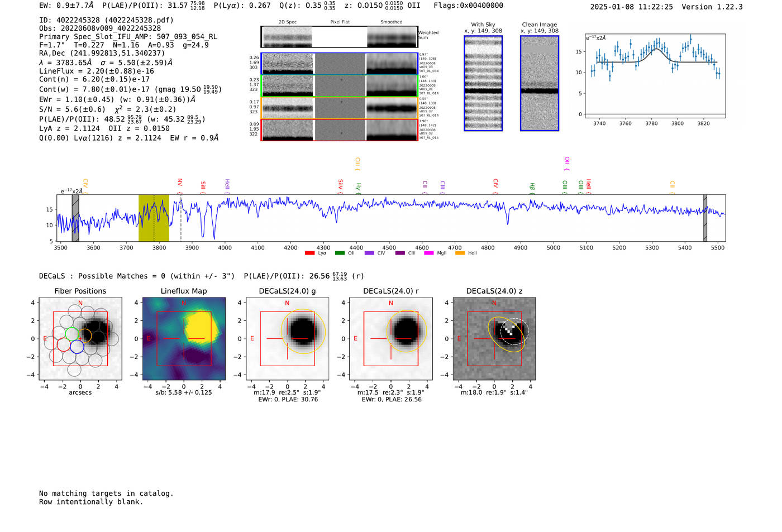Screen dimensions: 782x532
Task: Click the 'Row intentionally blank.' text
Action: (91, 502)
